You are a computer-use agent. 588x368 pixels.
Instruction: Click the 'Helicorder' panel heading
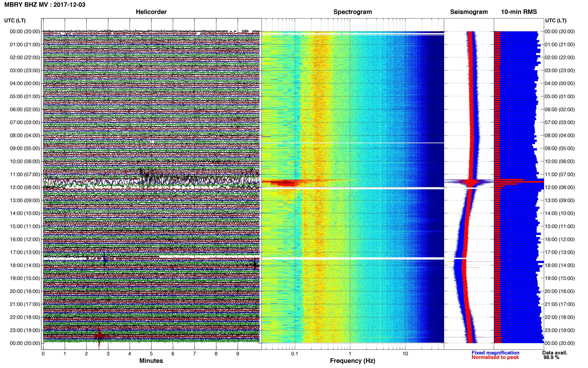[x=151, y=12]
